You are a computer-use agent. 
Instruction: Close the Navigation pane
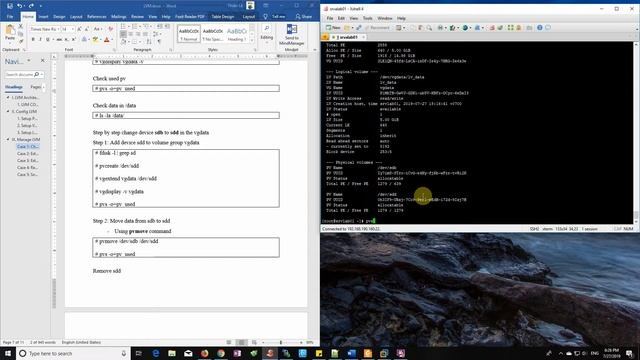(43, 60)
